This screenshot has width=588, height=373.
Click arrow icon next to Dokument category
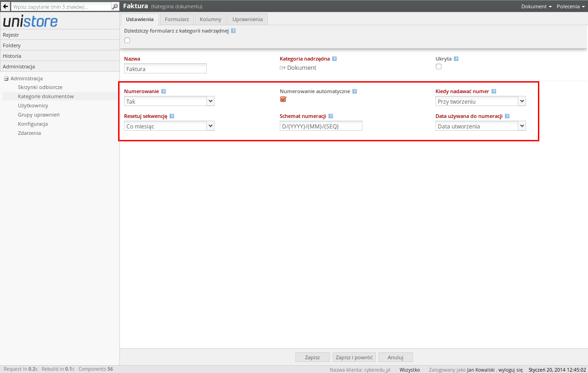click(283, 68)
